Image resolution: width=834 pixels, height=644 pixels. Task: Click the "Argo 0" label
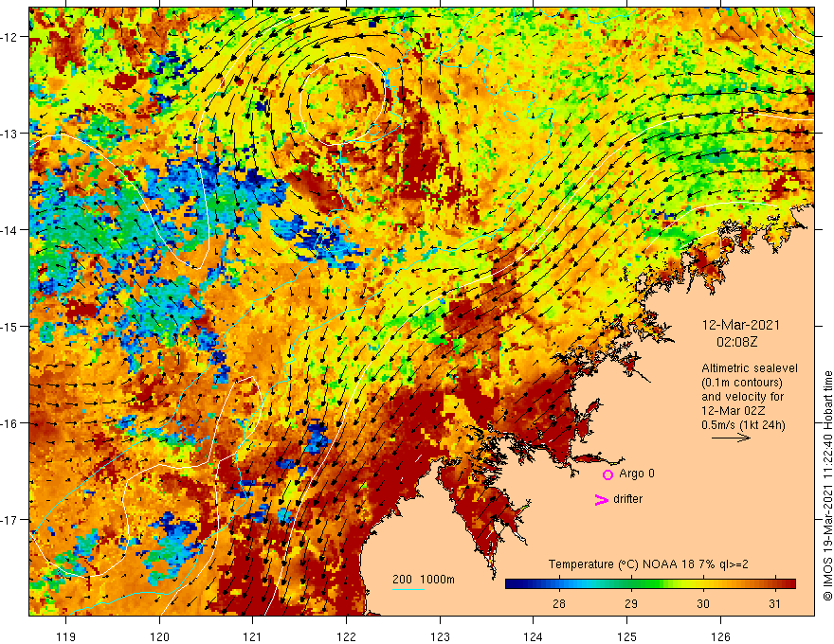pos(637,474)
